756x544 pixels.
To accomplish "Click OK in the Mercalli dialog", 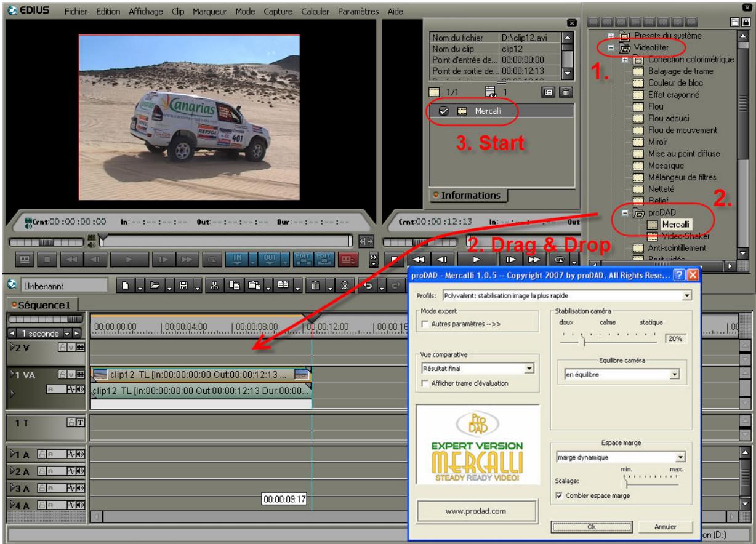I will click(592, 527).
